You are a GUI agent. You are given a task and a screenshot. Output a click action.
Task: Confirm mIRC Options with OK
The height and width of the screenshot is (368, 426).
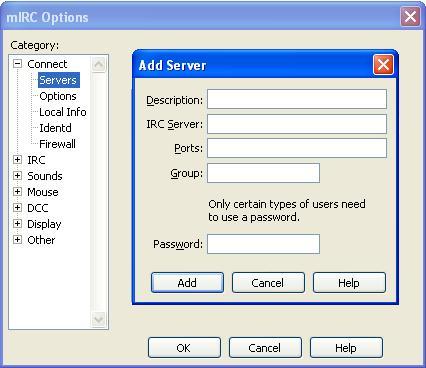[184, 348]
